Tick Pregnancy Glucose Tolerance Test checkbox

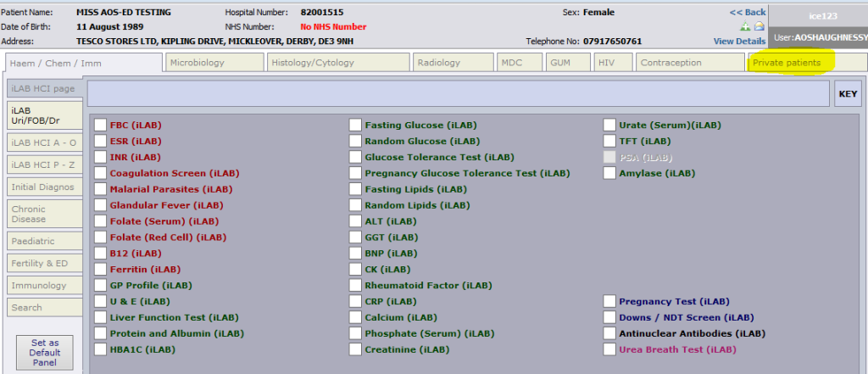click(355, 173)
